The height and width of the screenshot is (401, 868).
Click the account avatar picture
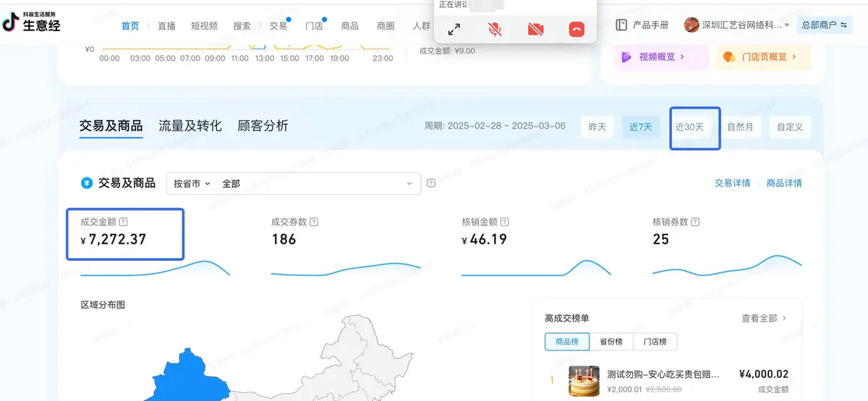692,25
